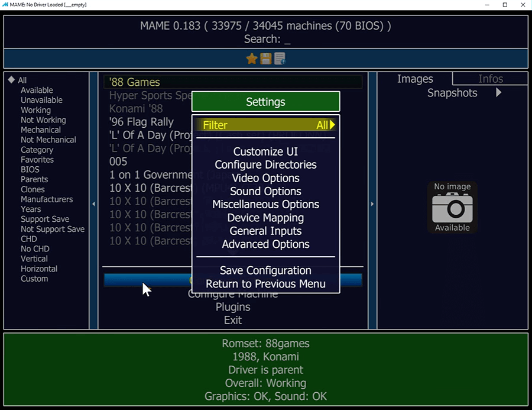Open Customize UI in Settings menu
532x410 pixels.
(265, 151)
